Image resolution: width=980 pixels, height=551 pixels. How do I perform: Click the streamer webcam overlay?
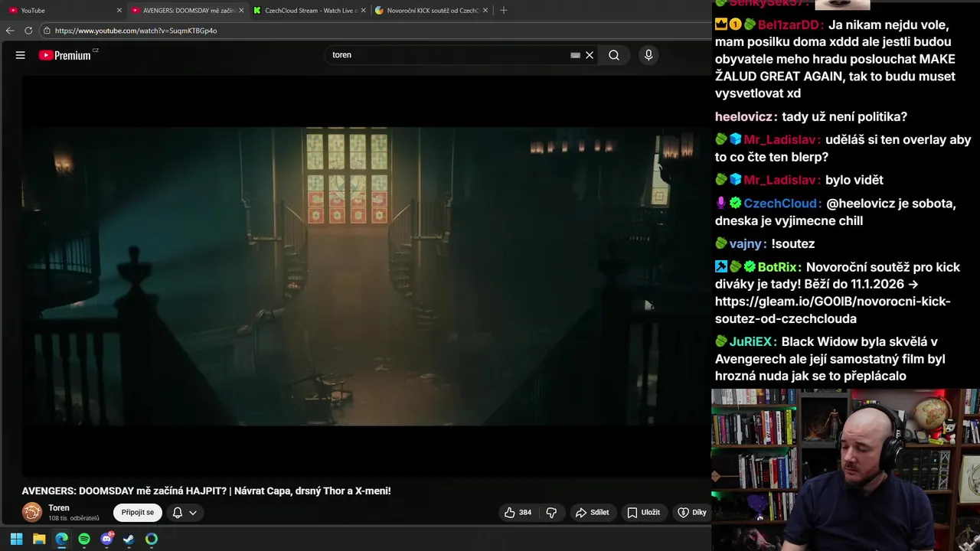click(x=845, y=470)
